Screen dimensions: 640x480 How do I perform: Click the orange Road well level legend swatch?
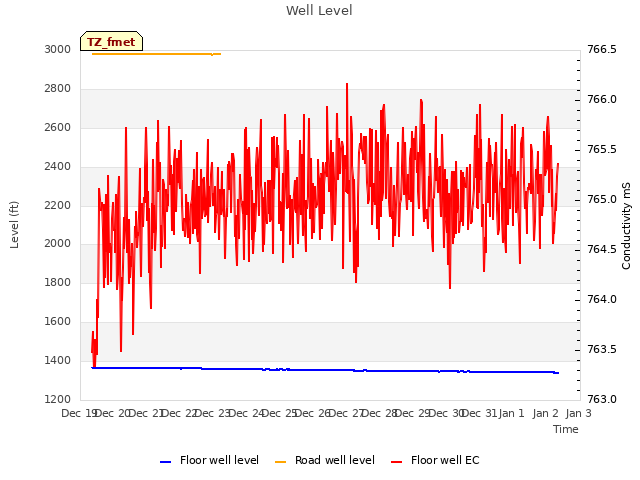[280, 462]
